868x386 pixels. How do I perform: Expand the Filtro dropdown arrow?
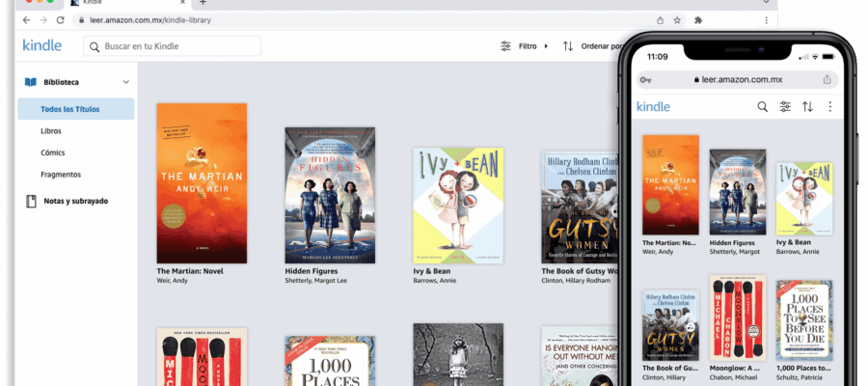[x=546, y=46]
